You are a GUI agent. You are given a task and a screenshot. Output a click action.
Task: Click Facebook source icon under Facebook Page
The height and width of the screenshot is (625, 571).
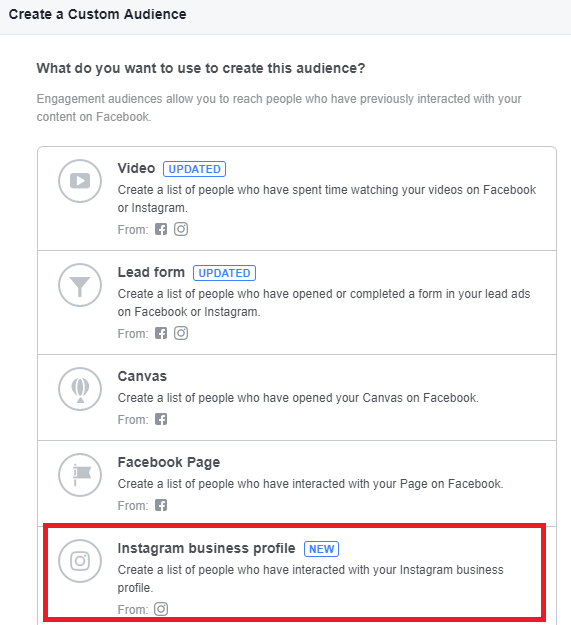(161, 505)
